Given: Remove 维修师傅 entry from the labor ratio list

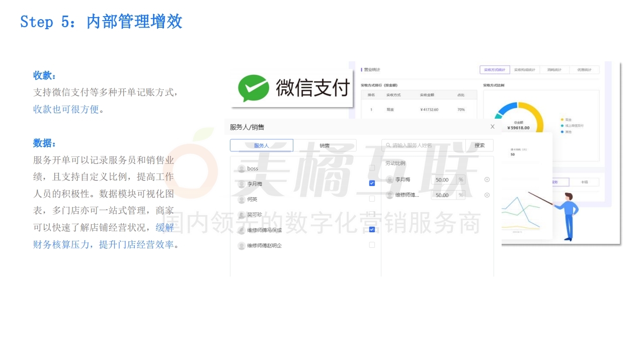Looking at the screenshot, I should click(487, 195).
